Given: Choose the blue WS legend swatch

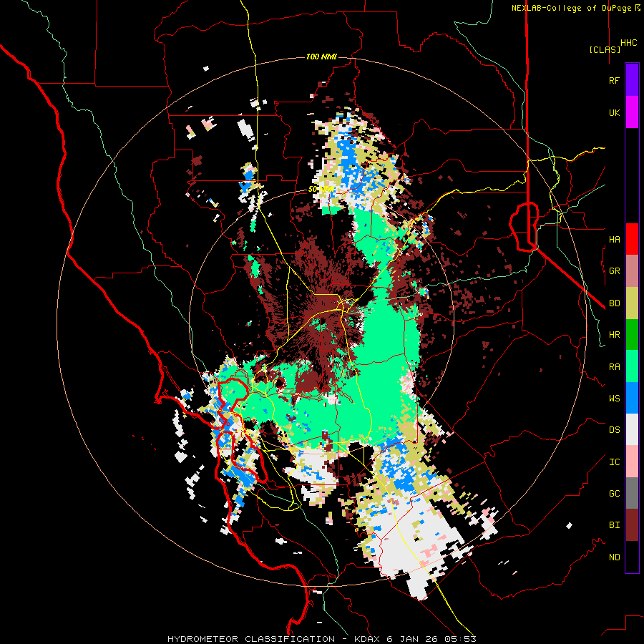Looking at the screenshot, I should [632, 398].
